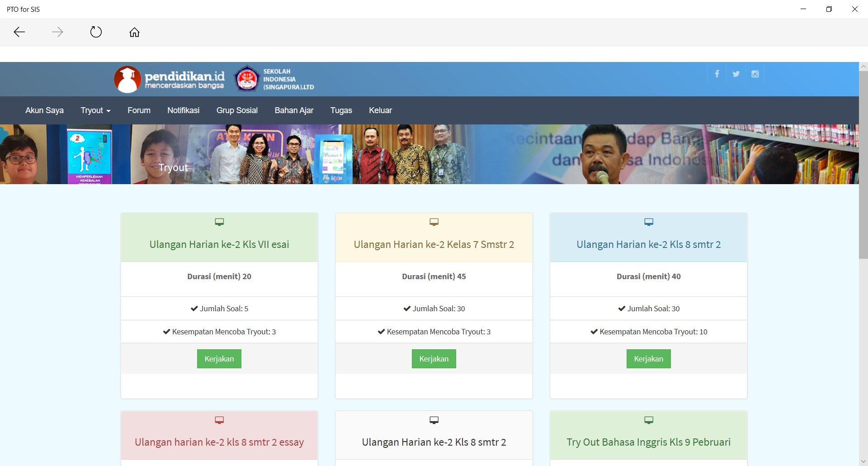Log out using Keluar
This screenshot has height=466, width=868.
tap(380, 110)
